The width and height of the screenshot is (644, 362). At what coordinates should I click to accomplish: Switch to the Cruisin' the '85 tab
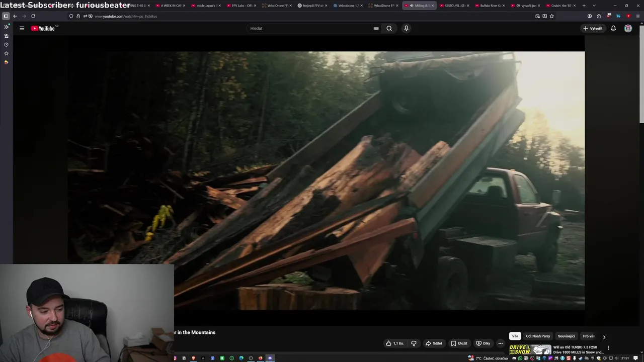point(560,6)
